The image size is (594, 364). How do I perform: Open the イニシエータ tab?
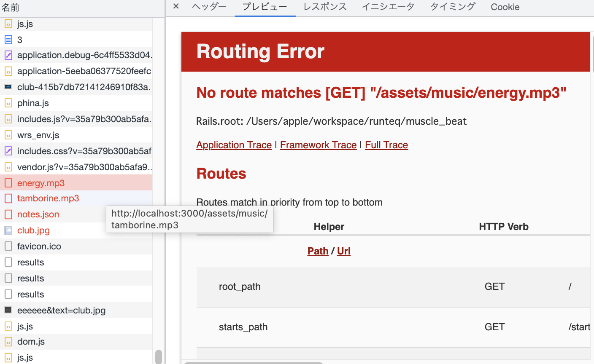coord(388,7)
